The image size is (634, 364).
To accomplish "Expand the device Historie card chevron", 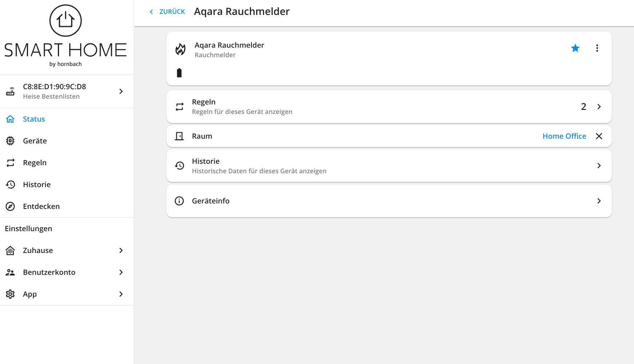I will pyautogui.click(x=599, y=166).
